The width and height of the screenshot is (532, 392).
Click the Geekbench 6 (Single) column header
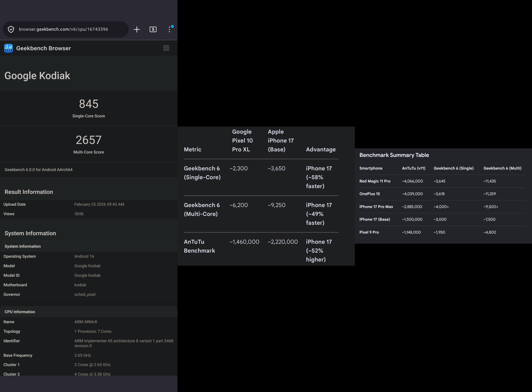click(453, 168)
